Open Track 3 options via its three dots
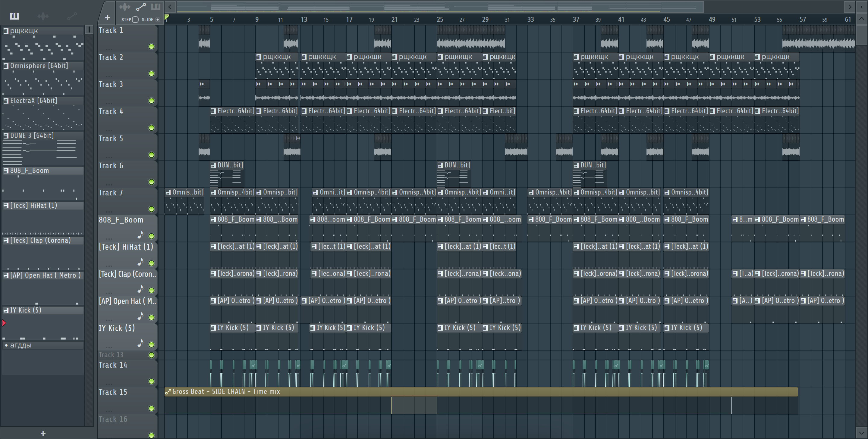The width and height of the screenshot is (868, 439). 109,103
